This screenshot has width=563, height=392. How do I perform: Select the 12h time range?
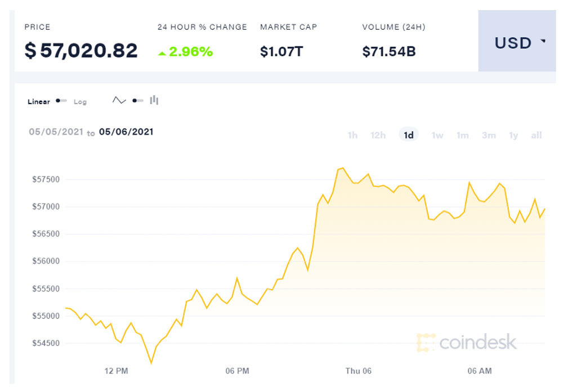pos(378,135)
